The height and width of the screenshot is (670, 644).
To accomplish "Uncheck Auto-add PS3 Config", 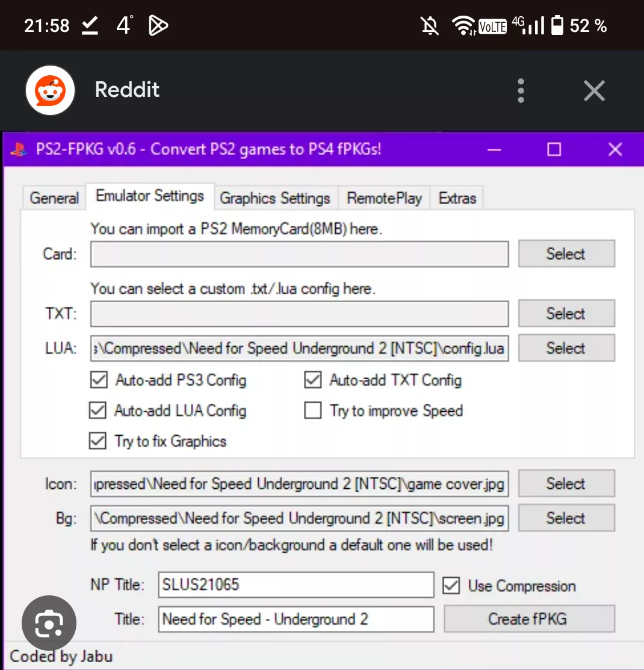I will pos(98,380).
